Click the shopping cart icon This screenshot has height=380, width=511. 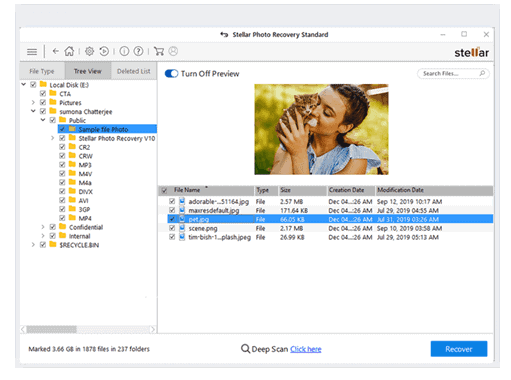click(x=159, y=51)
